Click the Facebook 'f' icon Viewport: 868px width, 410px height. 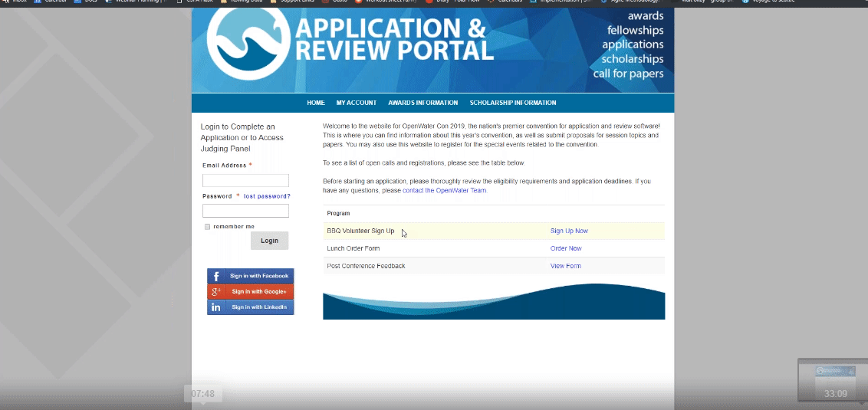(x=216, y=276)
